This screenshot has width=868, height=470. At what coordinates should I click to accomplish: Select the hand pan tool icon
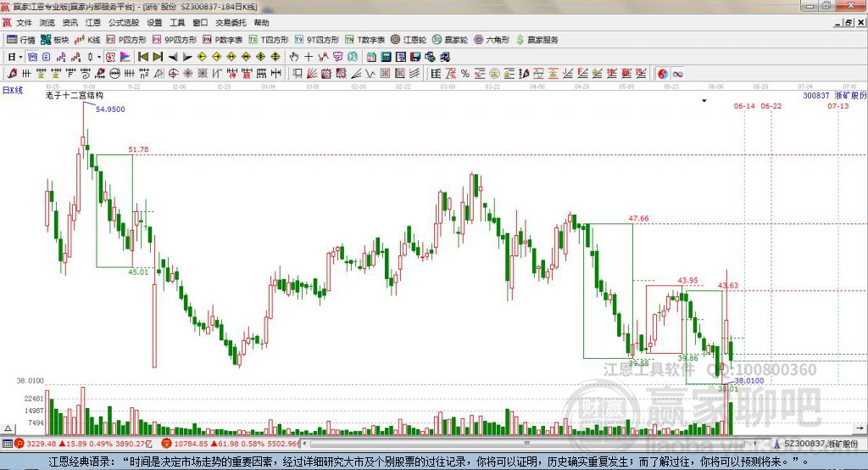coord(294,57)
